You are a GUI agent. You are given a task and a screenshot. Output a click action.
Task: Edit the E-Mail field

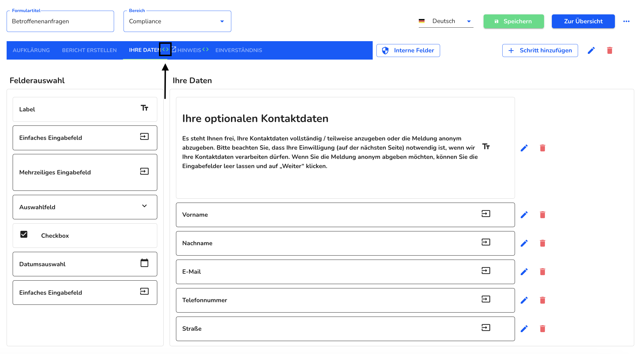(524, 272)
